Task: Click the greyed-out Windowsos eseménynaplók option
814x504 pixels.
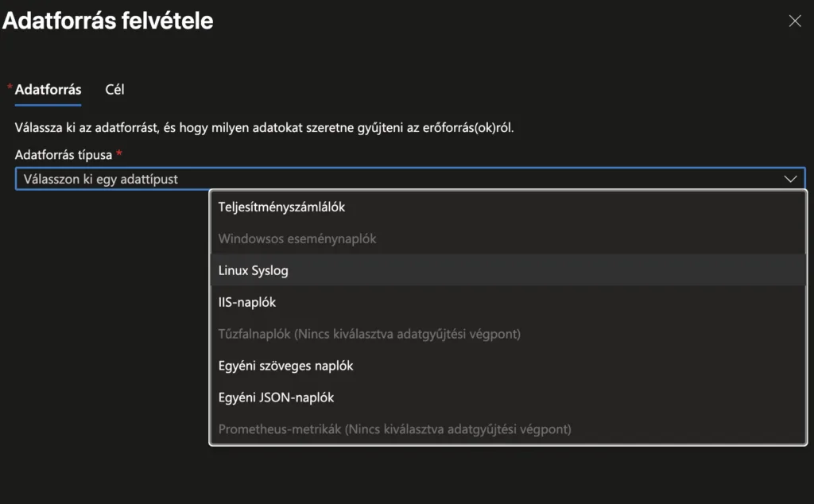Action: pos(297,238)
